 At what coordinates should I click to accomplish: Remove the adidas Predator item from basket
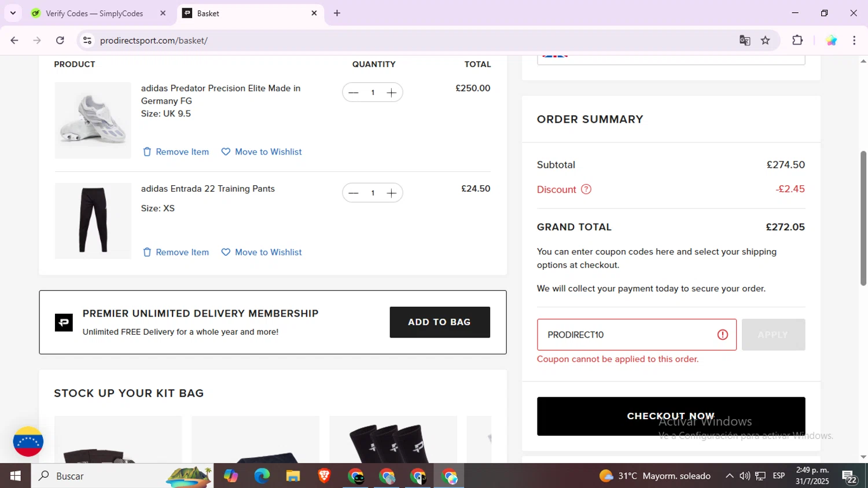coord(176,152)
